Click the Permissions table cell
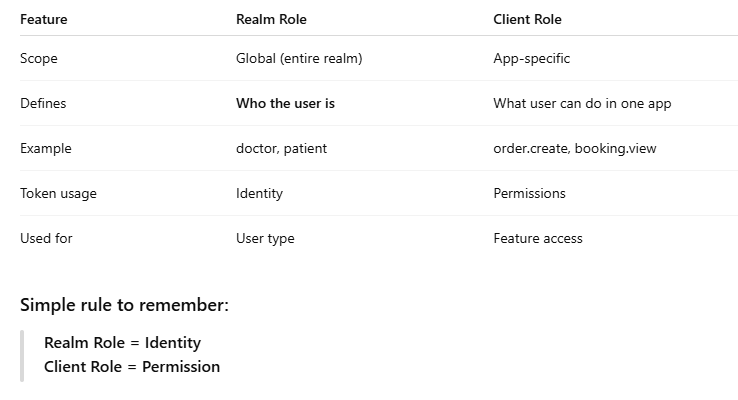The height and width of the screenshot is (400, 738). pos(529,194)
